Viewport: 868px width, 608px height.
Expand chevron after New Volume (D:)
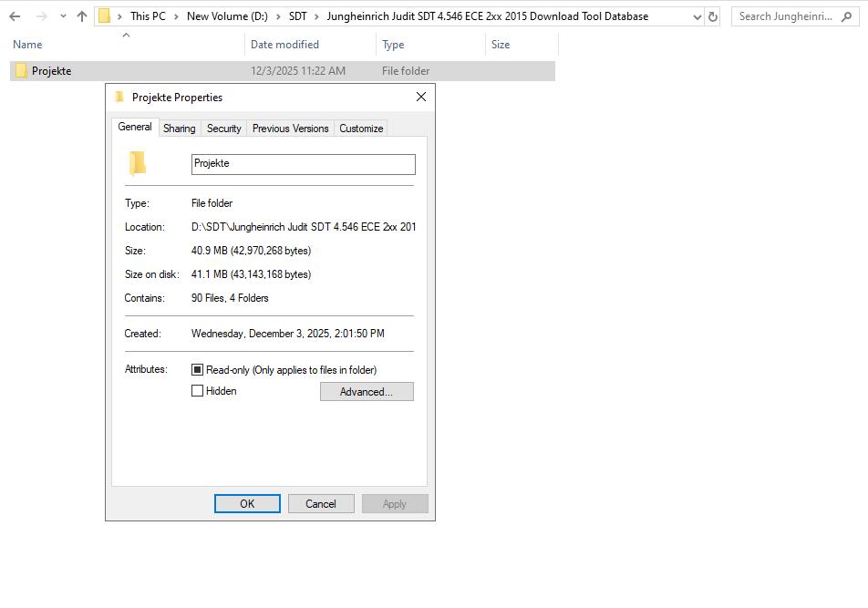tap(278, 16)
